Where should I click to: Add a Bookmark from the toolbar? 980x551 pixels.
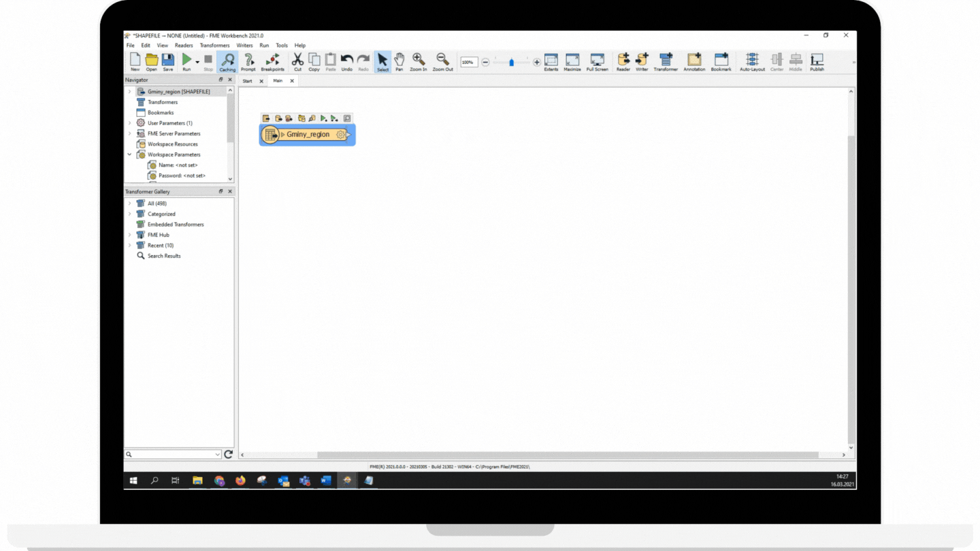pyautogui.click(x=721, y=62)
